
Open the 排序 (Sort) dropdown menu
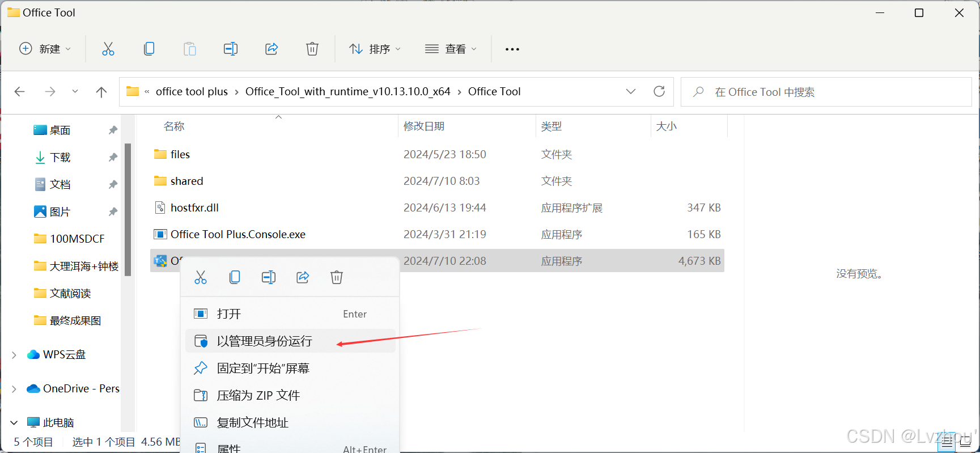point(375,49)
